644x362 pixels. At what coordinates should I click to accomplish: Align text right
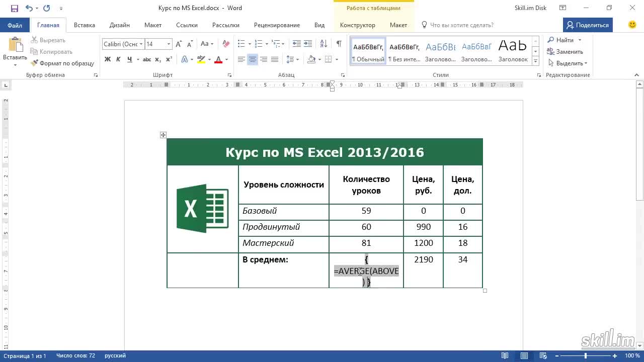264,59
